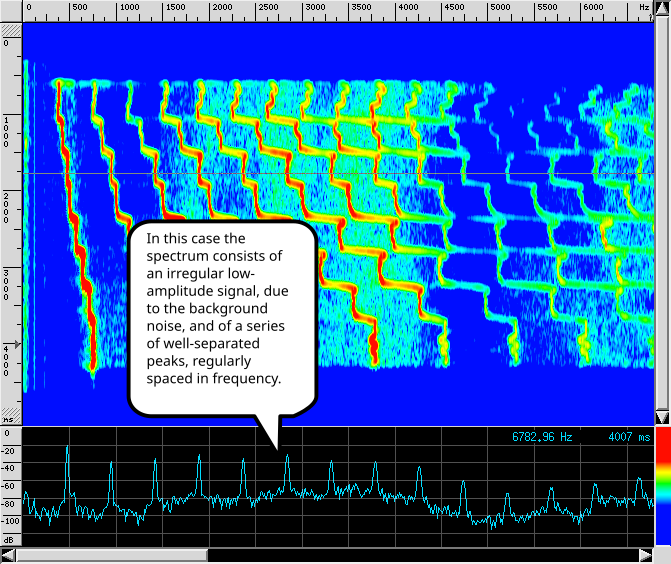Select the 6782.96 Hz frequency readout
This screenshot has width=671, height=564.
[x=542, y=437]
